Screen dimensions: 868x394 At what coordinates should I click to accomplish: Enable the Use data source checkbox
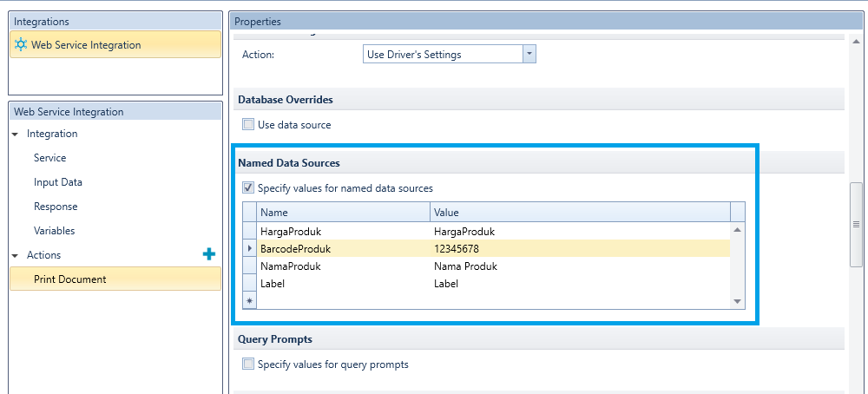tap(248, 124)
